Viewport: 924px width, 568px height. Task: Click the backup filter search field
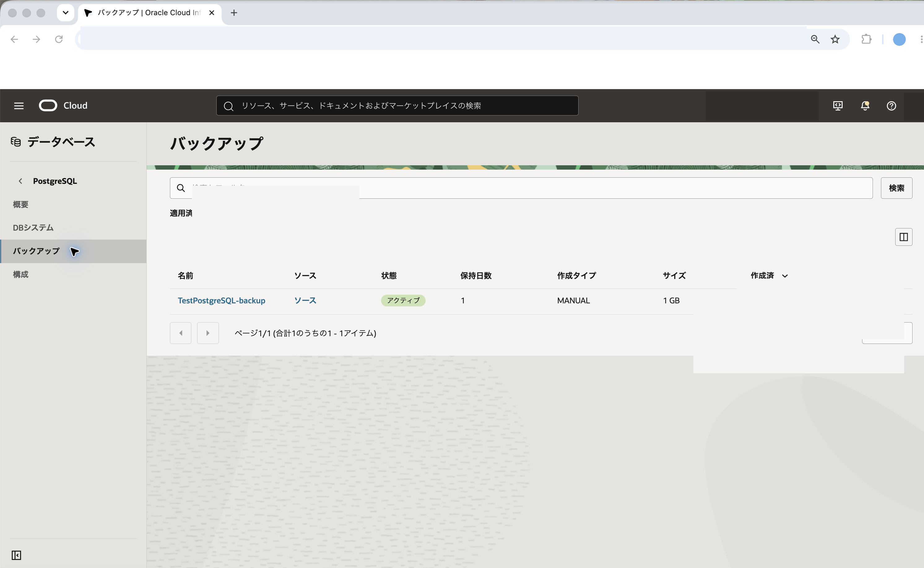[521, 188]
